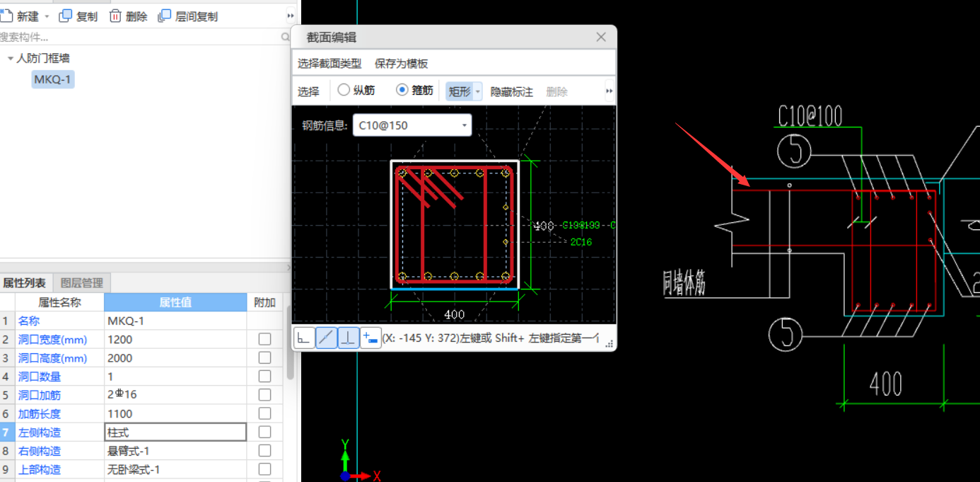Click the 矩形 draw mode button
Image resolution: width=980 pixels, height=482 pixels.
[460, 91]
